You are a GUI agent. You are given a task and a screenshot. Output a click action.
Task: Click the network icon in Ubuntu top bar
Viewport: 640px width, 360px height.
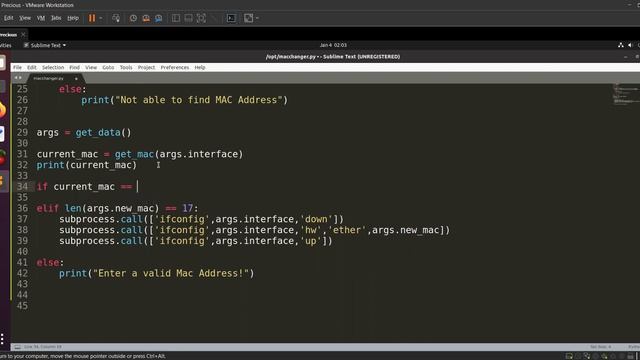(620, 45)
